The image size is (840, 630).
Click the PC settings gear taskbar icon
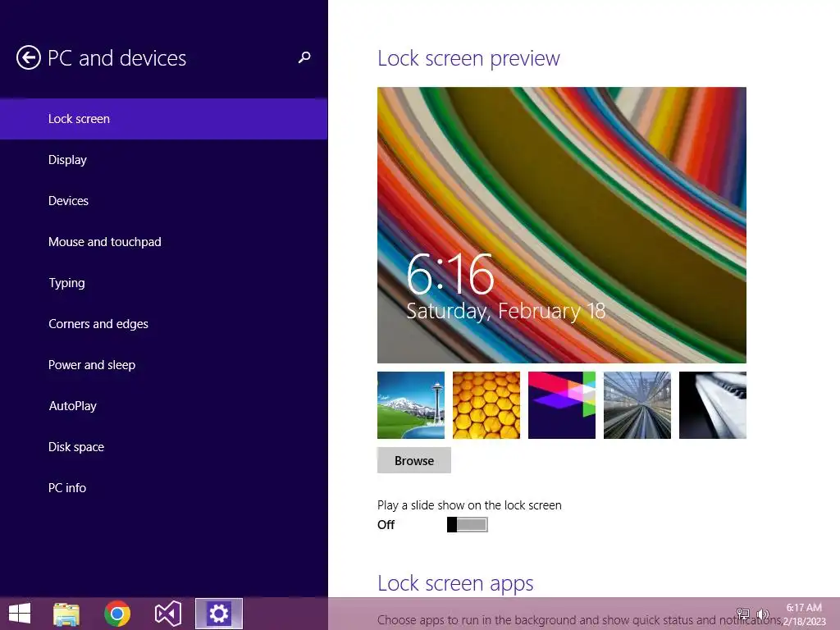coord(218,614)
